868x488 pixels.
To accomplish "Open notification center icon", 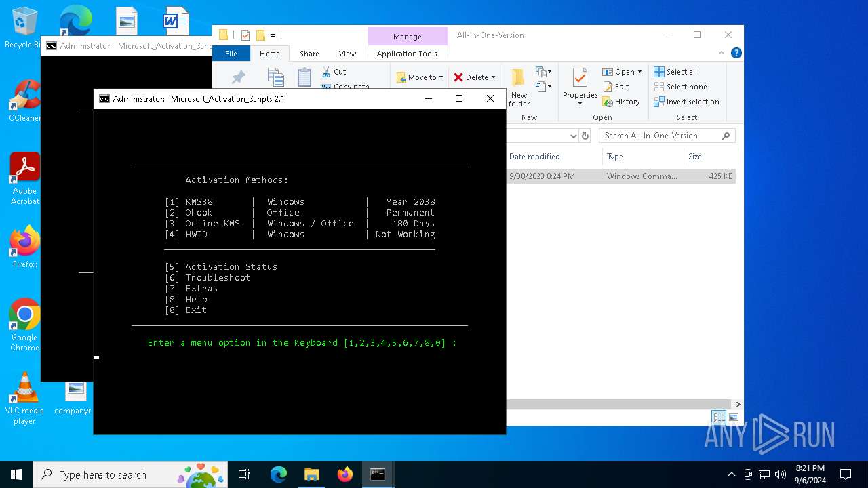I will pyautogui.click(x=846, y=474).
